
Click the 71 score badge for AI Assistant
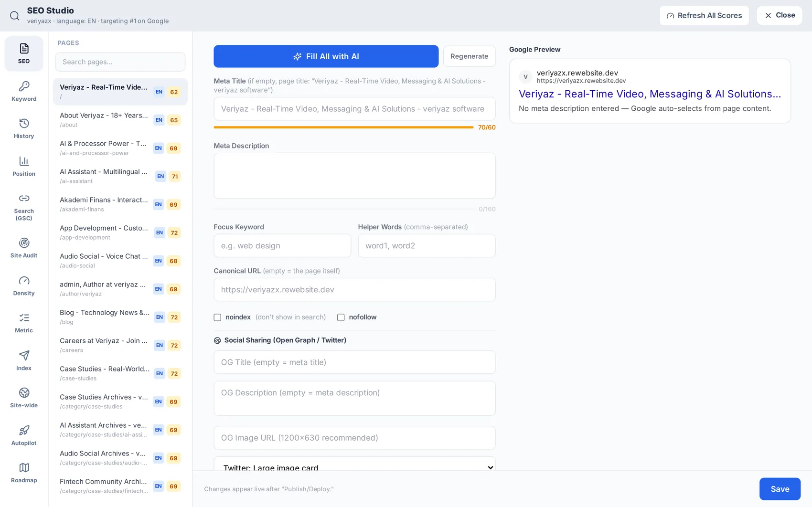coord(175,177)
